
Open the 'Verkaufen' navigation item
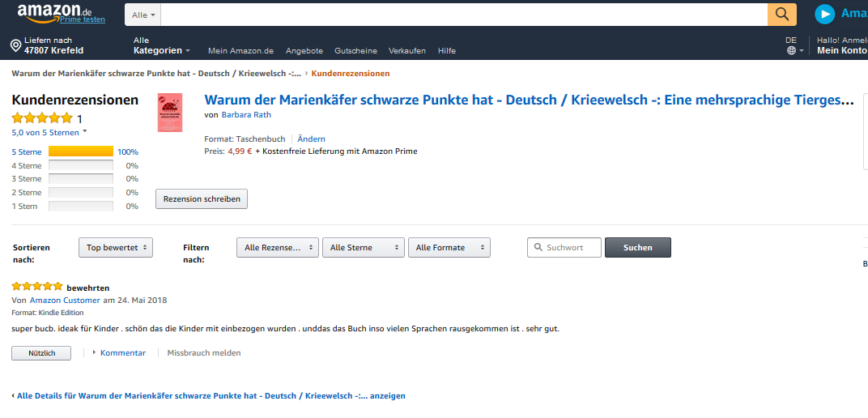tap(407, 50)
